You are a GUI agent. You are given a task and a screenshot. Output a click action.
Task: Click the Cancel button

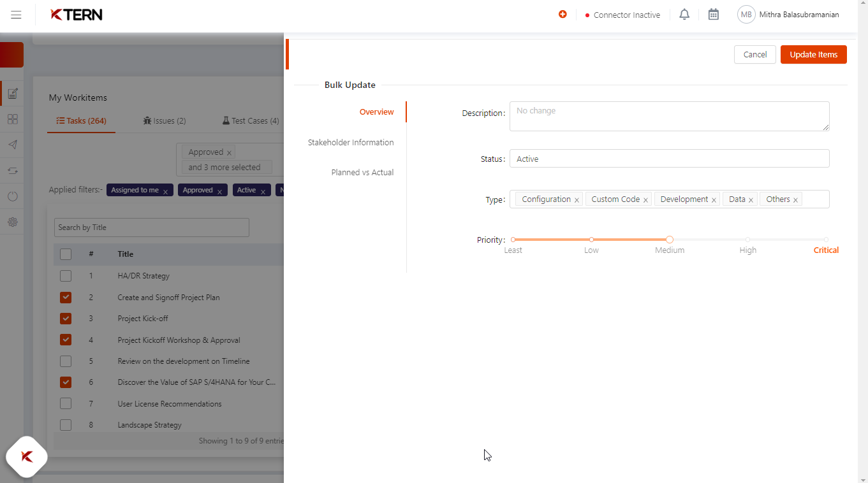pyautogui.click(x=755, y=54)
